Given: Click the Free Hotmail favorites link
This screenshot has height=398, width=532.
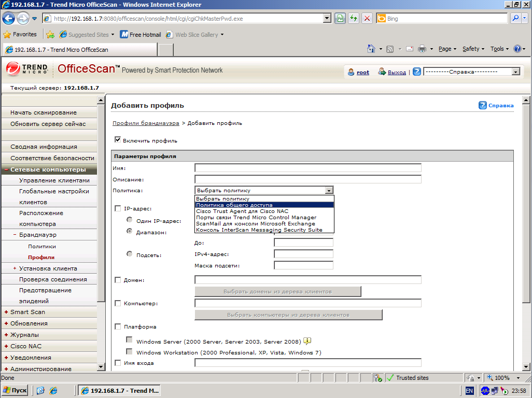Looking at the screenshot, I should click(141, 35).
